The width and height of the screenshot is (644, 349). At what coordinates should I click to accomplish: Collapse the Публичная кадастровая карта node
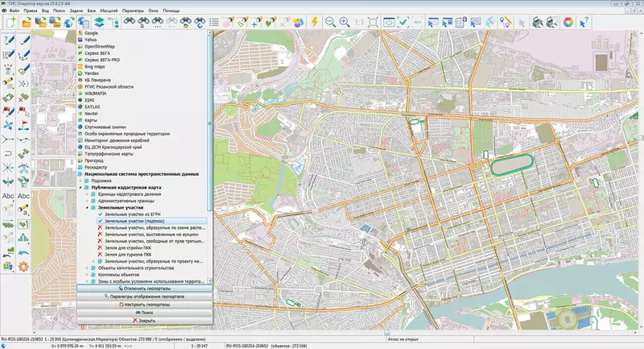(x=81, y=187)
